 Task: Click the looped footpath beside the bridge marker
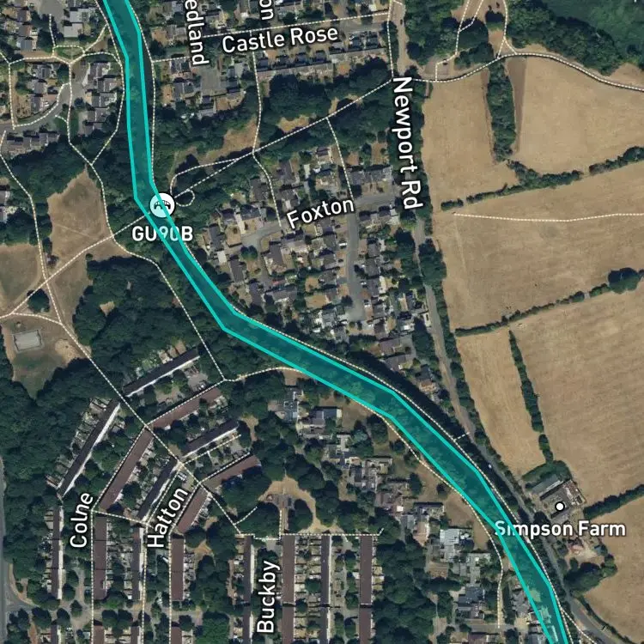(x=182, y=193)
